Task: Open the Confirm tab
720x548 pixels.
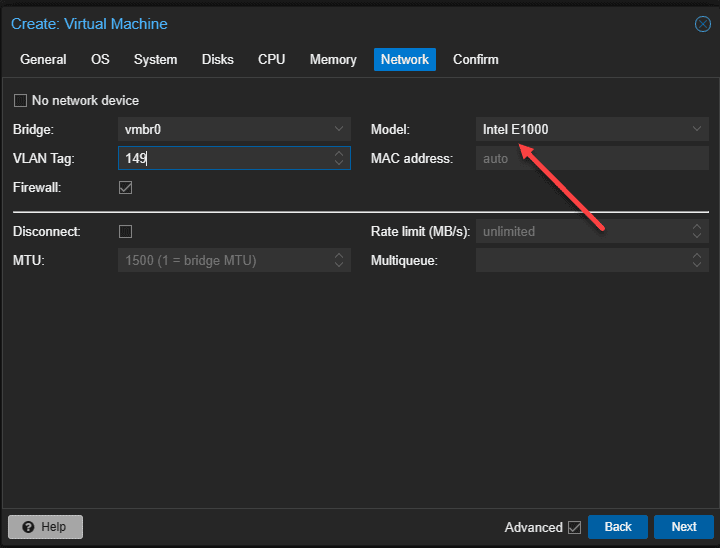Action: (x=475, y=59)
